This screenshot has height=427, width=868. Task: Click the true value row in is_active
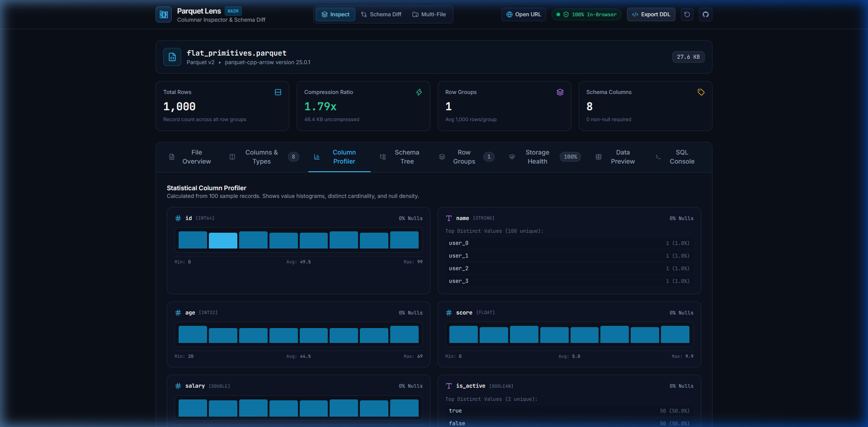[569, 411]
